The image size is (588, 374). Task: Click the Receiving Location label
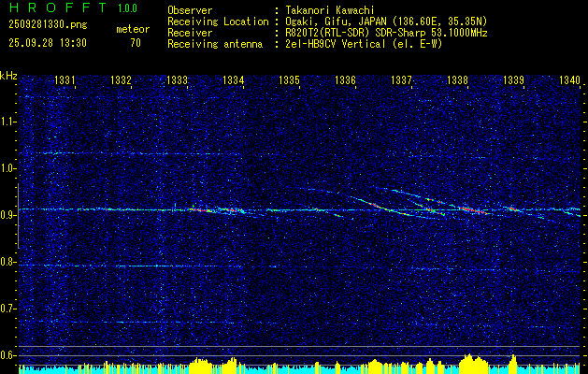coord(218,22)
